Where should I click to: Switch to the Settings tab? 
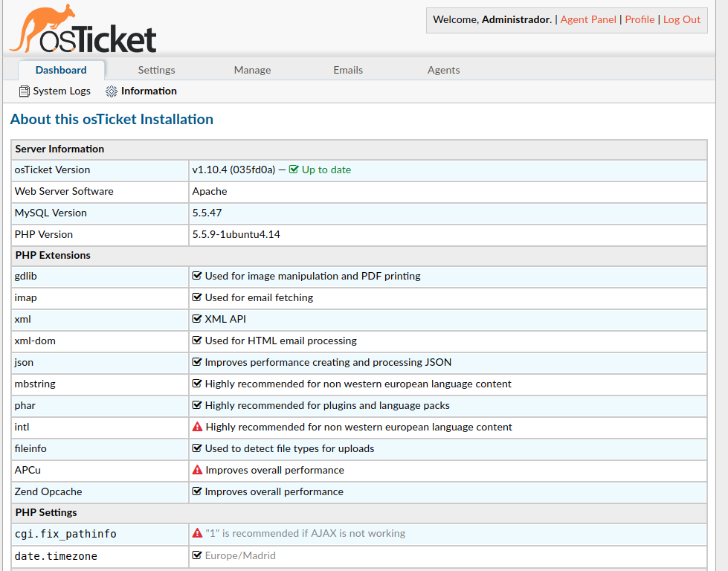click(156, 69)
